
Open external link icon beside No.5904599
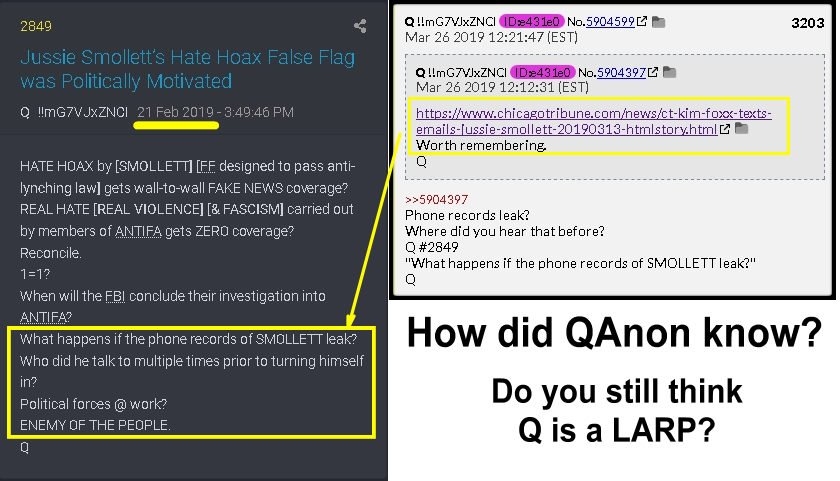(x=642, y=21)
